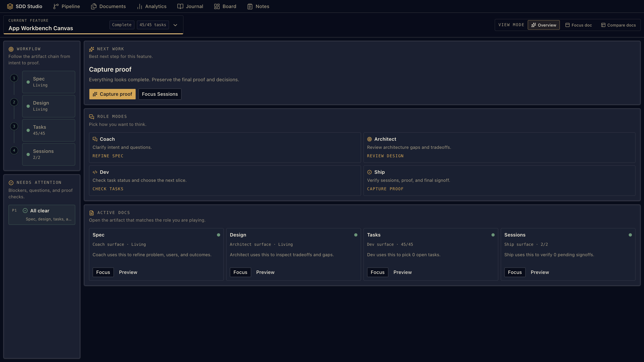
Task: Click the Workflow target icon
Action: (11, 49)
